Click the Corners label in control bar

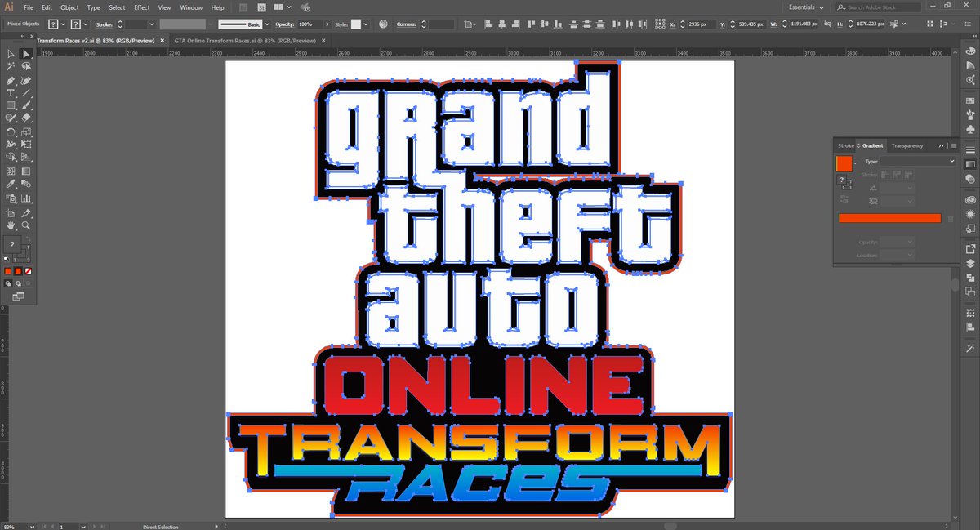(x=406, y=24)
